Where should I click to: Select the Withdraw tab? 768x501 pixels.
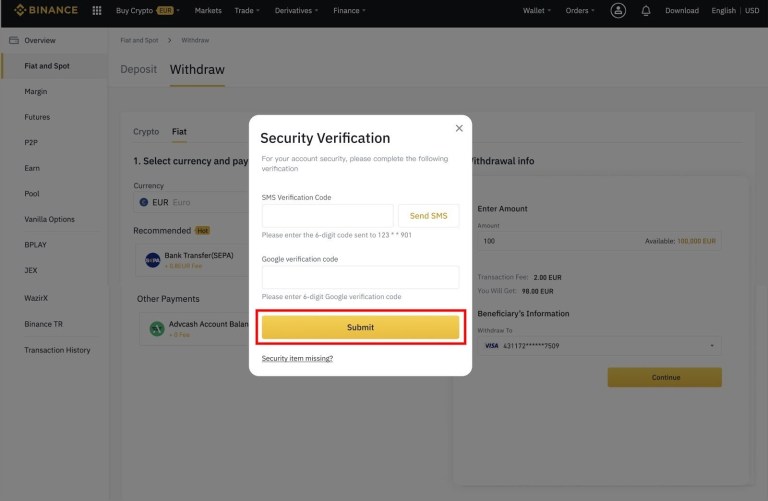[197, 70]
